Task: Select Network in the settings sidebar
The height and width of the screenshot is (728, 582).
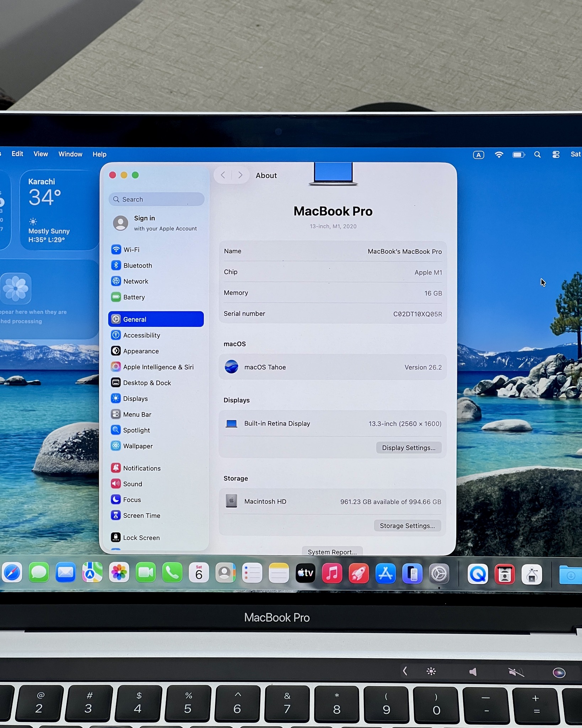Action: [156, 281]
